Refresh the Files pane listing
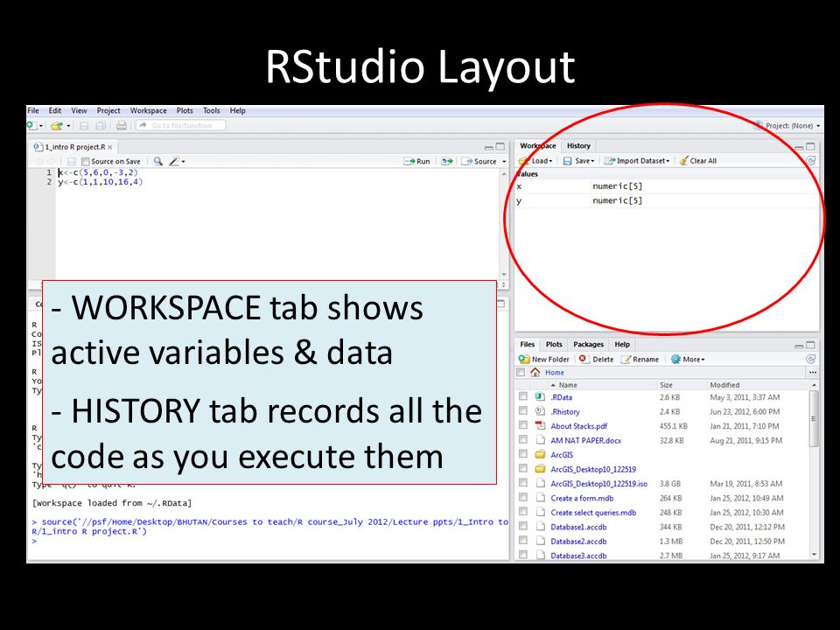Viewport: 840px width, 630px height. point(811,359)
